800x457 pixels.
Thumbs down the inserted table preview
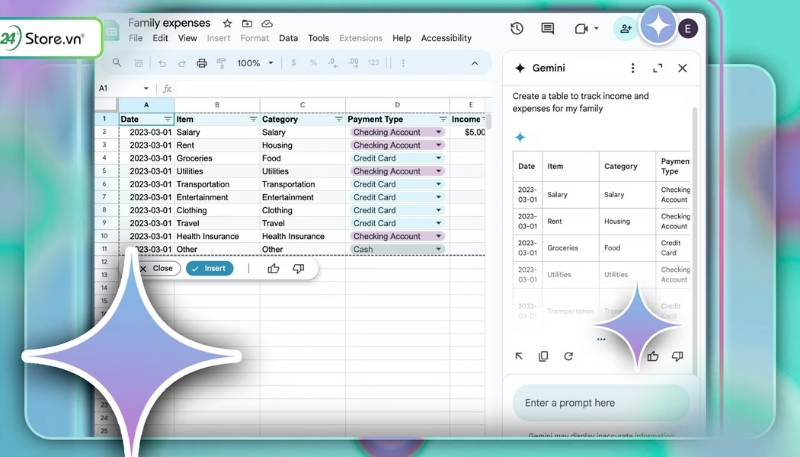click(x=298, y=268)
